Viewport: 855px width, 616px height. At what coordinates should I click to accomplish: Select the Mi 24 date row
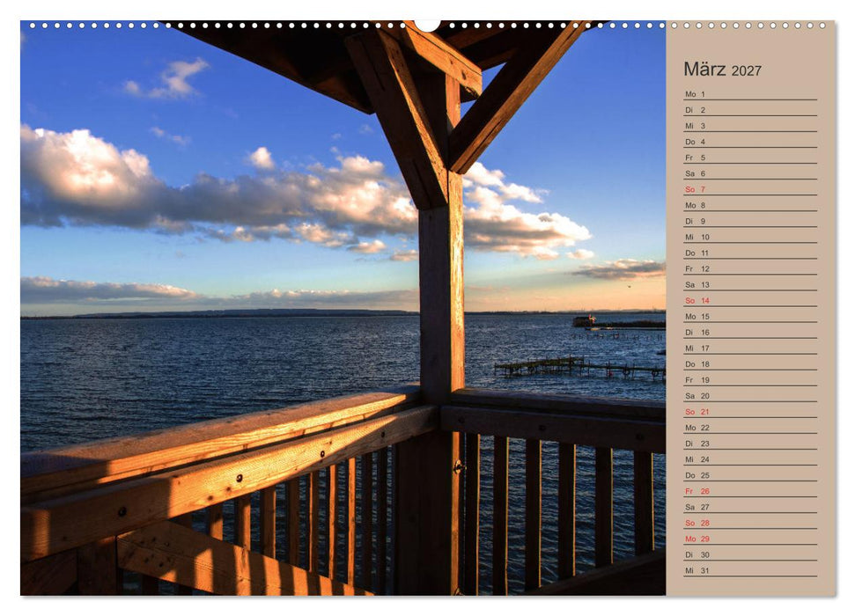750,459
